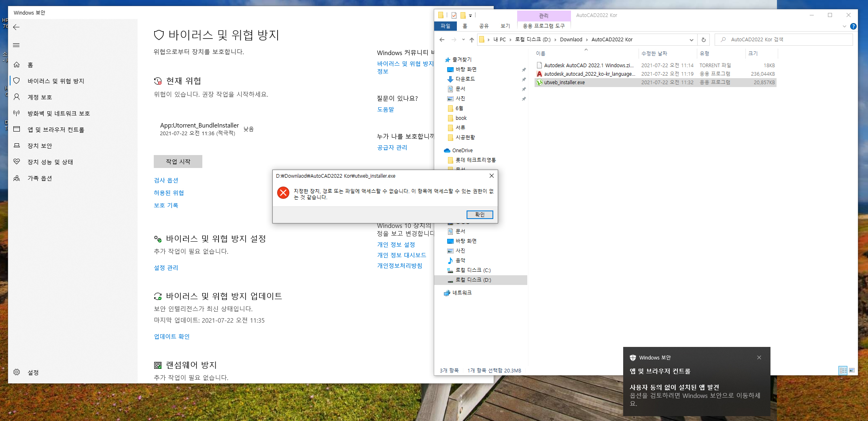Click the App:Utorrent_BundleInstaller threat entry
868x421 pixels.
click(207, 129)
